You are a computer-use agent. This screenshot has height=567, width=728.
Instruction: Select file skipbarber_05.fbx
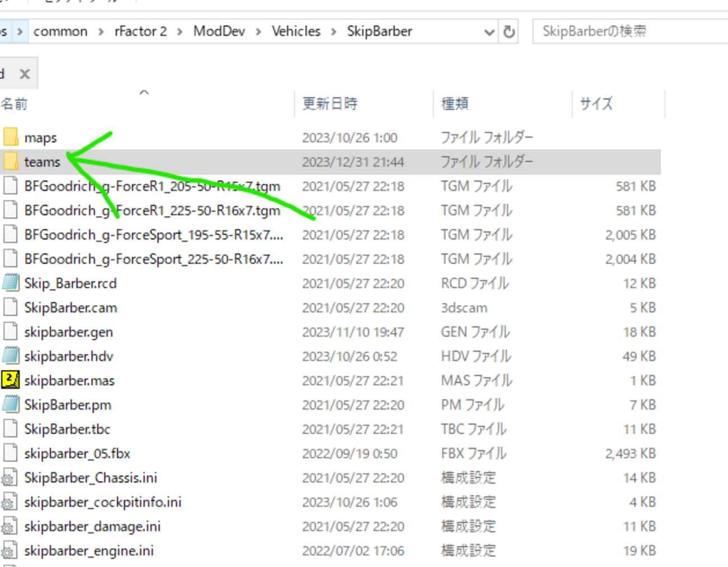tap(77, 453)
